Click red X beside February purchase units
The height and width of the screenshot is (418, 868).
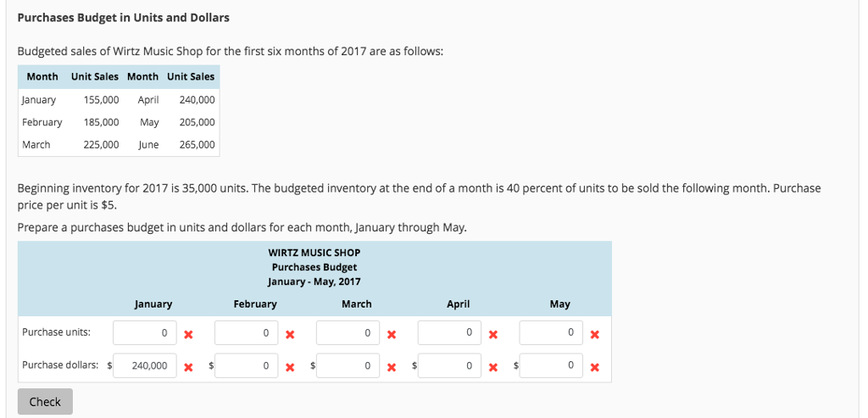(290, 334)
